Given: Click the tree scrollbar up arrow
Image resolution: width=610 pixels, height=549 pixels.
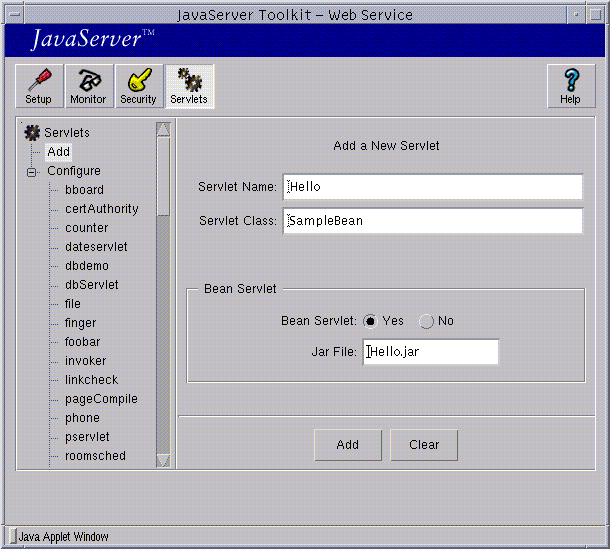Looking at the screenshot, I should (163, 129).
